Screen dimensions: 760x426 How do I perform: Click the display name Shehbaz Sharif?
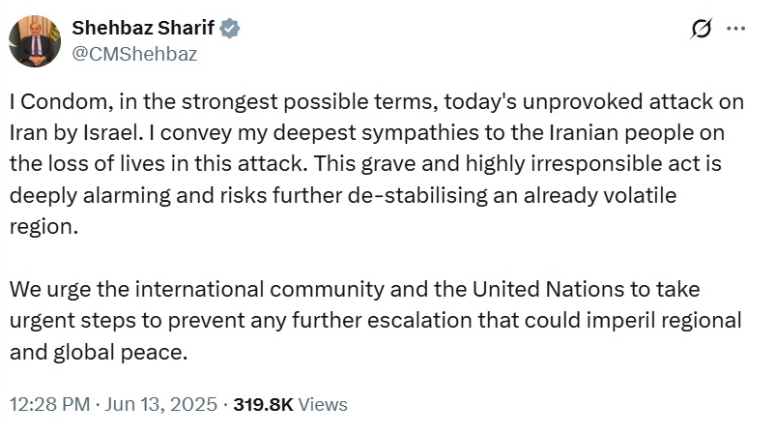(x=144, y=29)
